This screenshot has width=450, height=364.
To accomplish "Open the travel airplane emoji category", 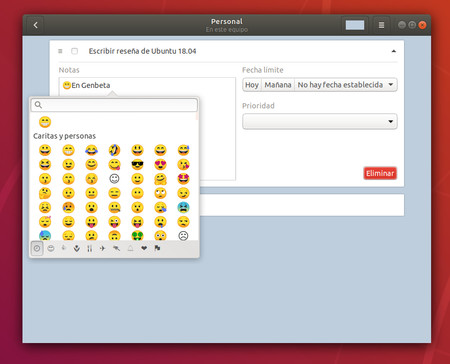I will coord(103,248).
